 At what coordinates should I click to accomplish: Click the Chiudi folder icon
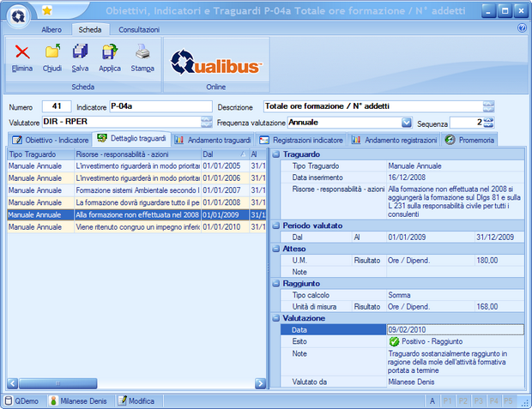tap(52, 55)
